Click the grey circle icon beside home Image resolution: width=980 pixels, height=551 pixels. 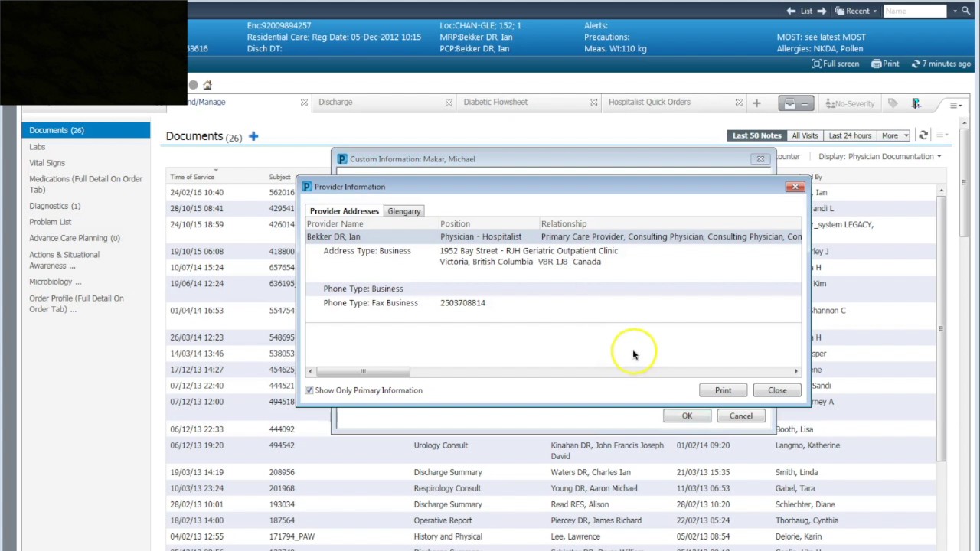click(x=193, y=85)
